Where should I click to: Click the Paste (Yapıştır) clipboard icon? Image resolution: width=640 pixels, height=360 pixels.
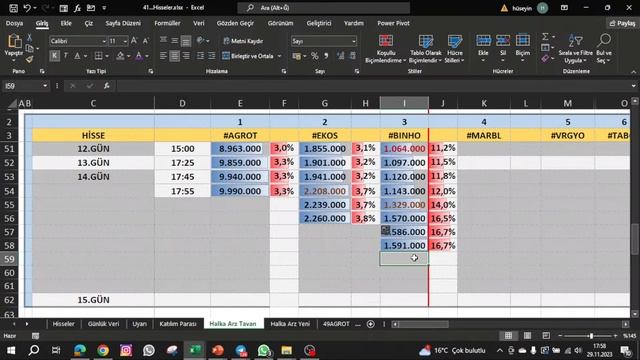tap(14, 41)
